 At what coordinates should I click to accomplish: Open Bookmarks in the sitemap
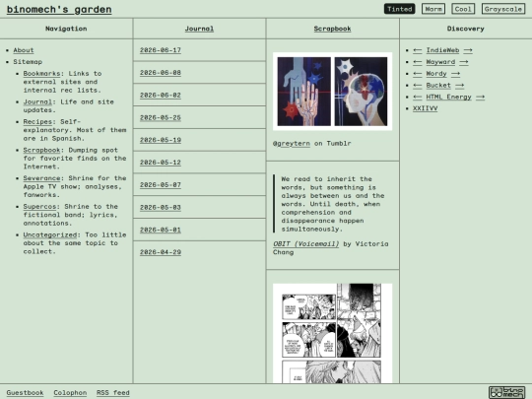tap(41, 73)
